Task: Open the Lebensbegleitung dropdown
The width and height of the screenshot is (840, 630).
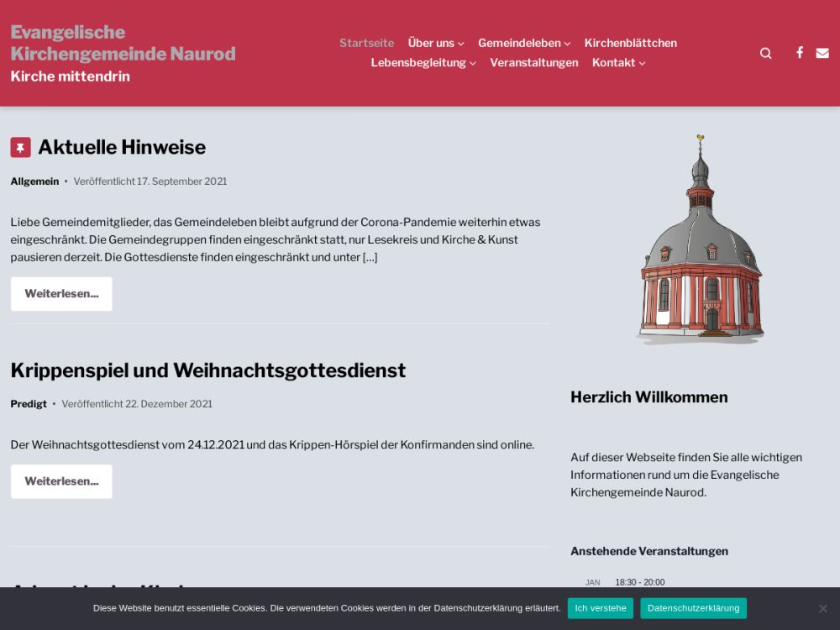Action: point(423,62)
